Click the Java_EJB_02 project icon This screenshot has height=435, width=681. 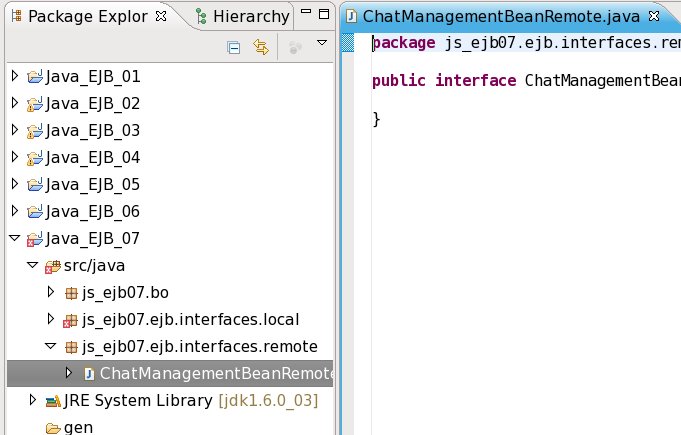[x=35, y=103]
